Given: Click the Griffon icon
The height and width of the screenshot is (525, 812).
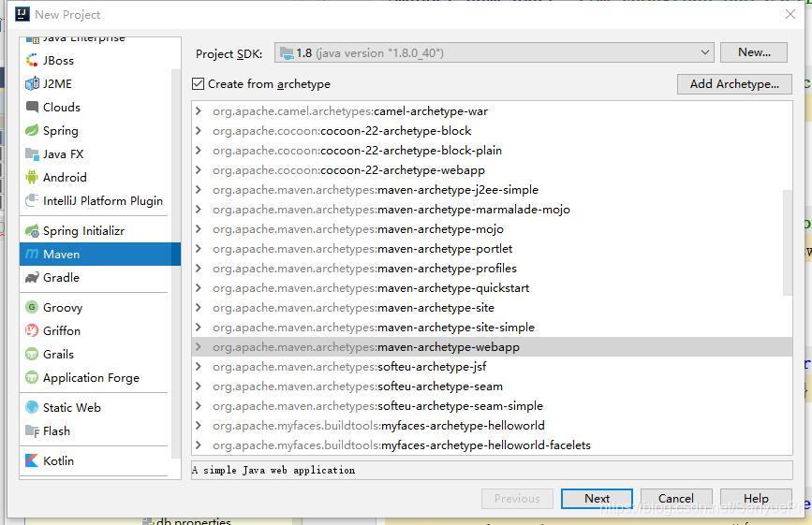Looking at the screenshot, I should (x=32, y=330).
